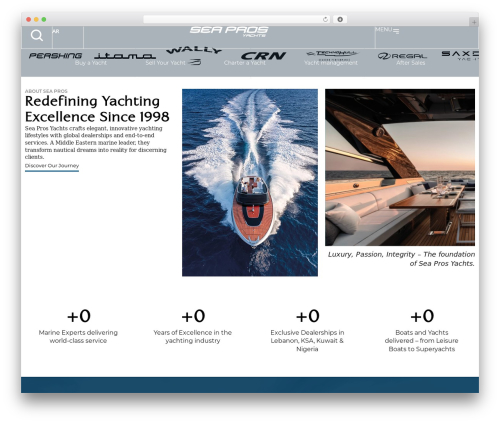Image resolution: width=500 pixels, height=423 pixels.
Task: Click the Exclusive Dealerships in Lebanon text
Action: click(x=307, y=341)
